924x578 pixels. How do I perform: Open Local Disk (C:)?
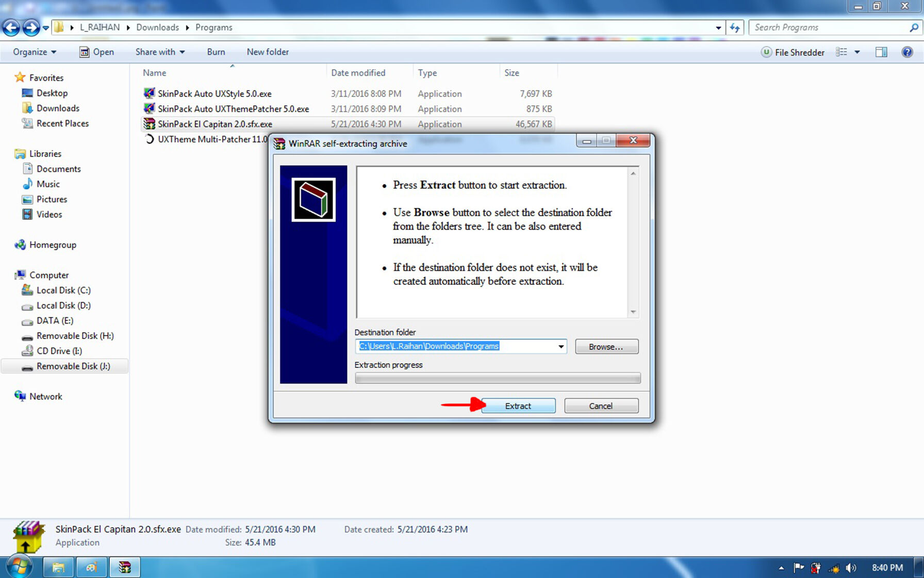pos(63,291)
